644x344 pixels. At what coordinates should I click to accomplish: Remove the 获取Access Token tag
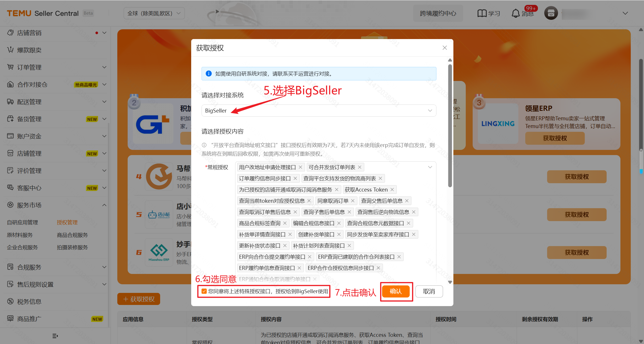tap(392, 190)
